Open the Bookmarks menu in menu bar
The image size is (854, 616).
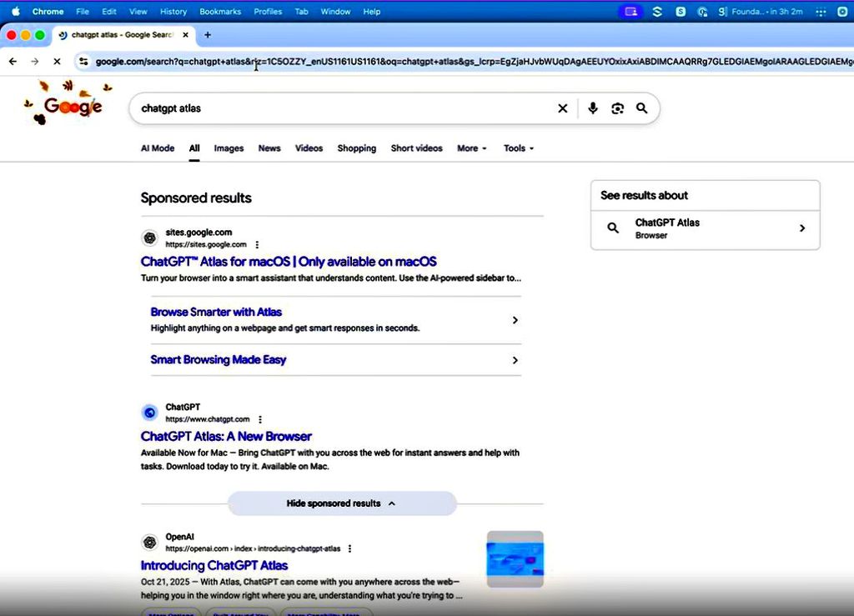point(220,12)
